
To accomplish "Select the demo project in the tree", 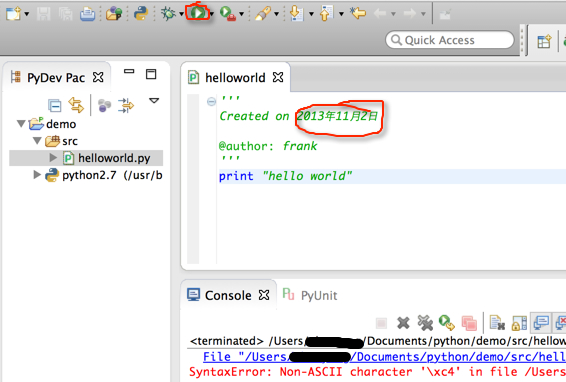I will (x=61, y=124).
